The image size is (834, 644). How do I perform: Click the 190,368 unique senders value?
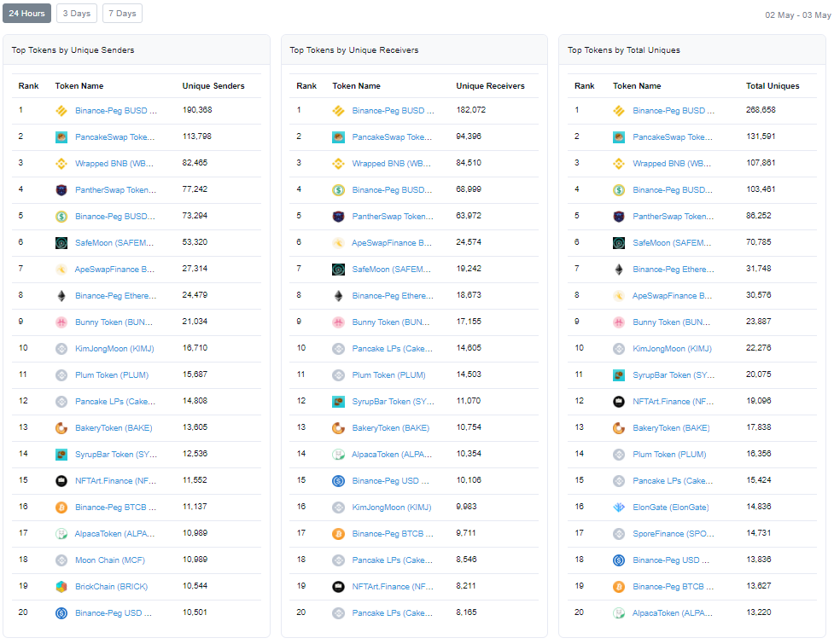coord(197,110)
